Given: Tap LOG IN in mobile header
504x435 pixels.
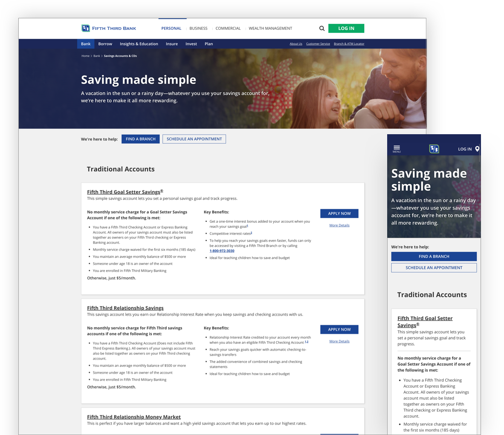Looking at the screenshot, I should click(464, 149).
